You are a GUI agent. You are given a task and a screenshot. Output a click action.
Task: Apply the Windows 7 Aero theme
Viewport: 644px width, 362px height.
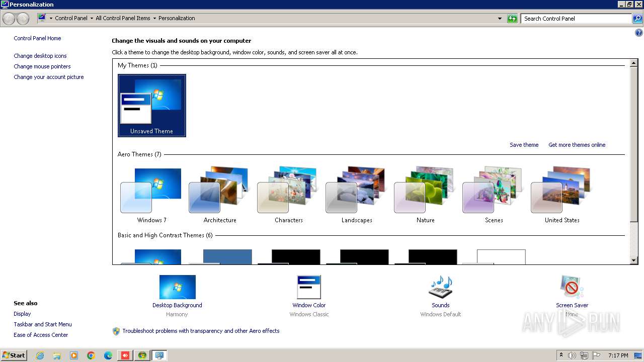(x=151, y=195)
